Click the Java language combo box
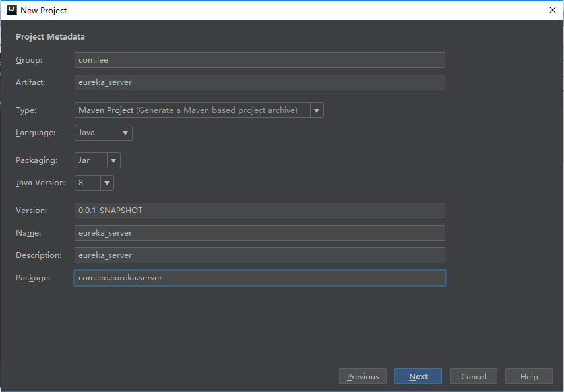Viewport: 564px width, 392px height. click(x=103, y=133)
